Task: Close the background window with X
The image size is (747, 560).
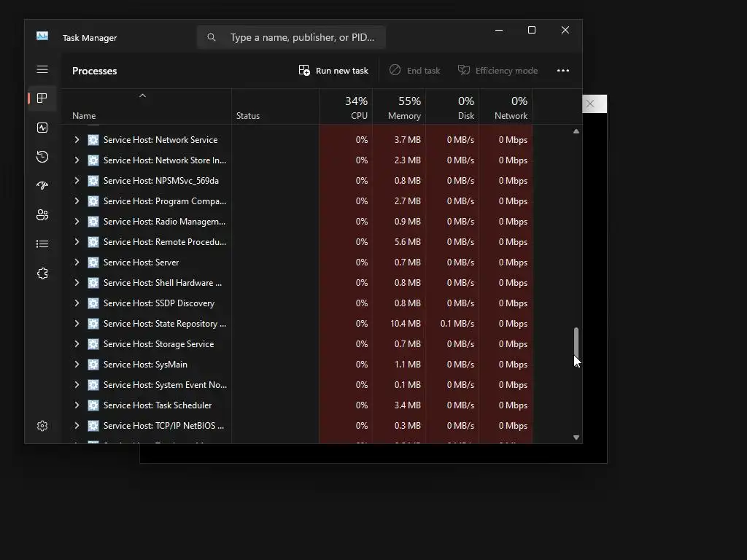Action: [x=590, y=104]
